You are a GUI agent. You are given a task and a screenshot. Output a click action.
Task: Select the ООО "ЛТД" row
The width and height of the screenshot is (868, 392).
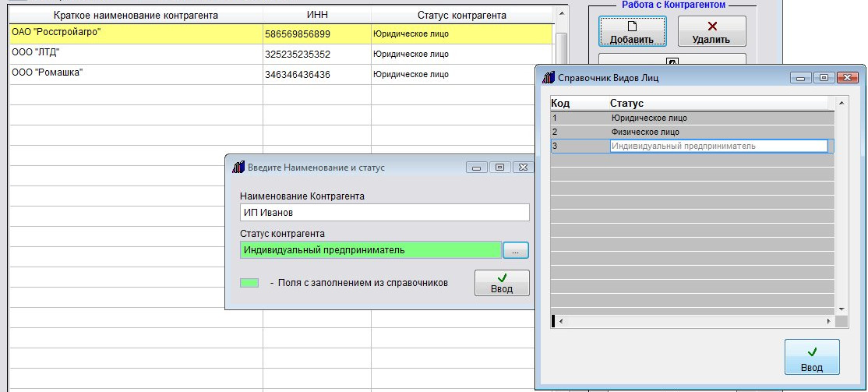tap(281, 55)
